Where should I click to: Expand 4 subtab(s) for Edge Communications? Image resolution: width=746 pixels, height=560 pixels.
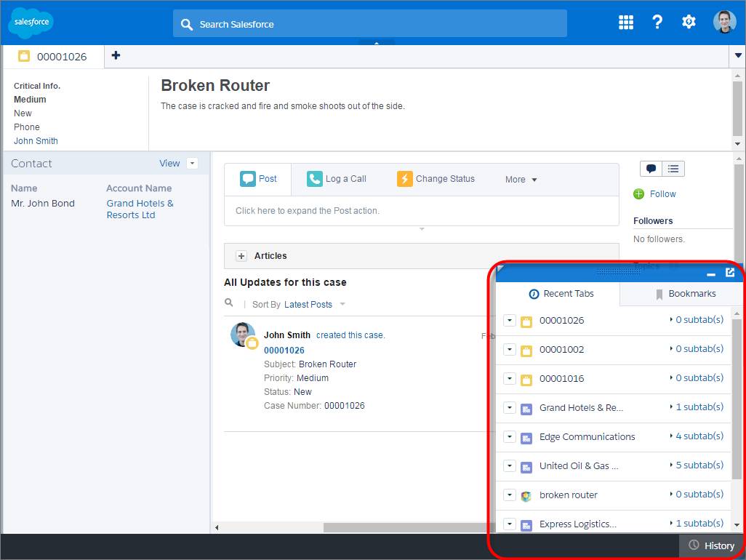697,436
